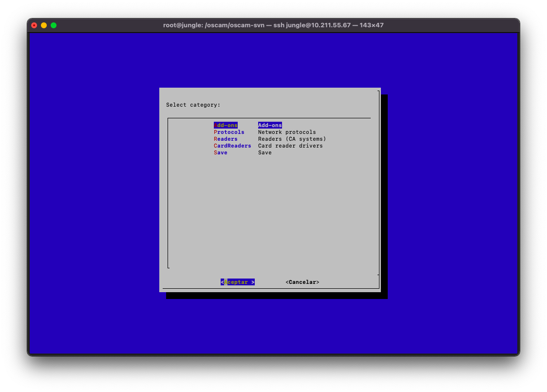Choose the Readers category tag

click(226, 139)
